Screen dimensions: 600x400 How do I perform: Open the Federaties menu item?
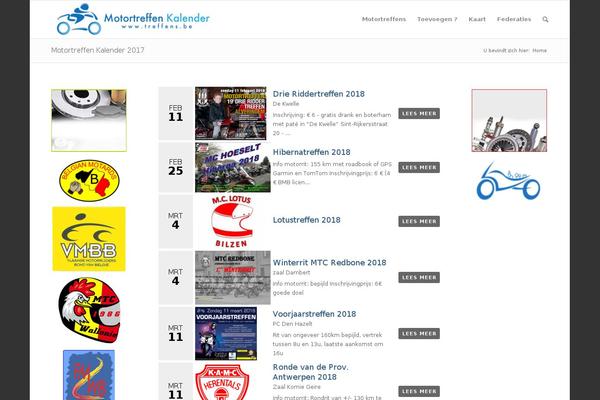514,19
